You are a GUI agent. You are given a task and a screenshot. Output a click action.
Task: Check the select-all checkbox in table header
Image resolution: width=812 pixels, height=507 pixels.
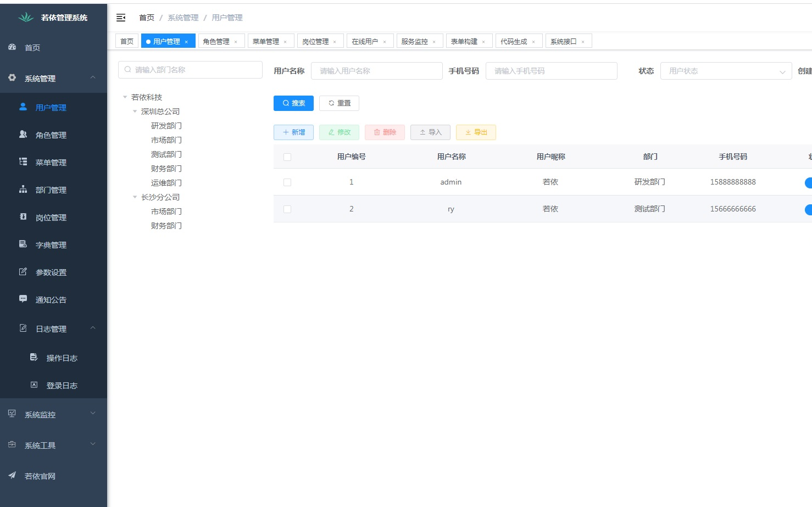coord(287,157)
